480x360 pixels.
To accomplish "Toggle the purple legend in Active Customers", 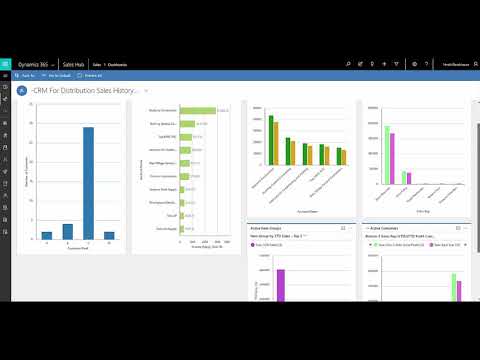I will tap(444, 245).
